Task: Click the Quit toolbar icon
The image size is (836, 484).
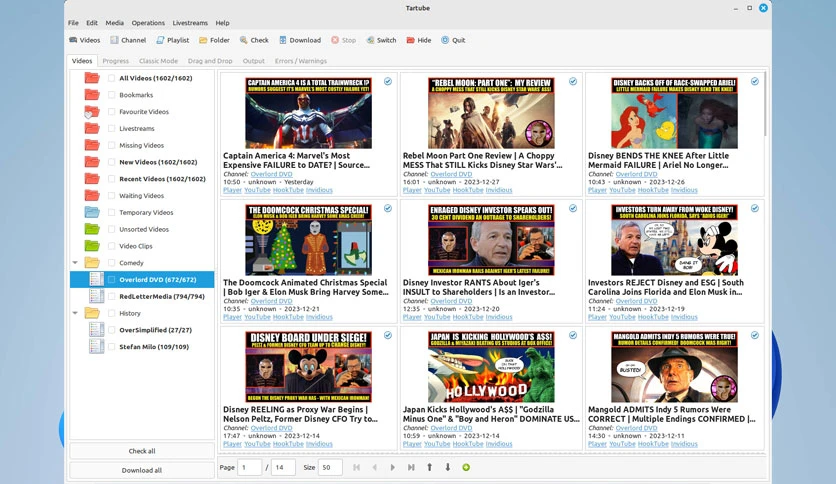Action: pyautogui.click(x=445, y=40)
